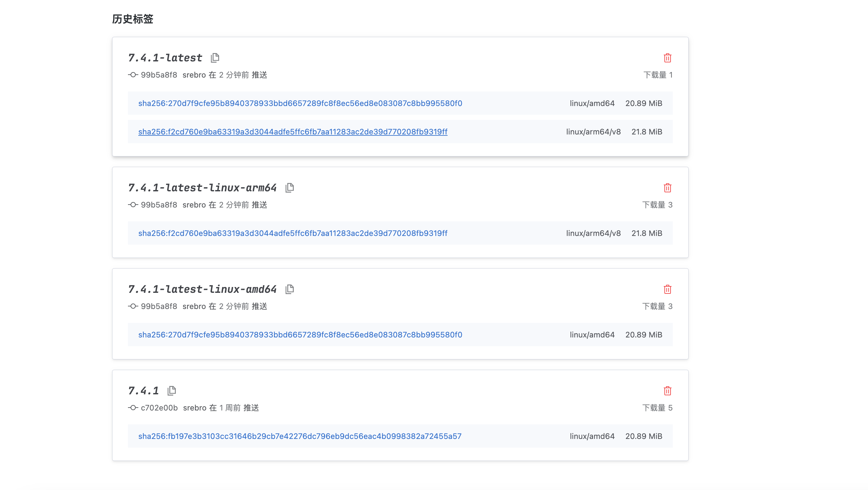868x490 pixels.
Task: Open commit 99b5a8f8 under linux-amd64 tag
Action: tap(159, 306)
